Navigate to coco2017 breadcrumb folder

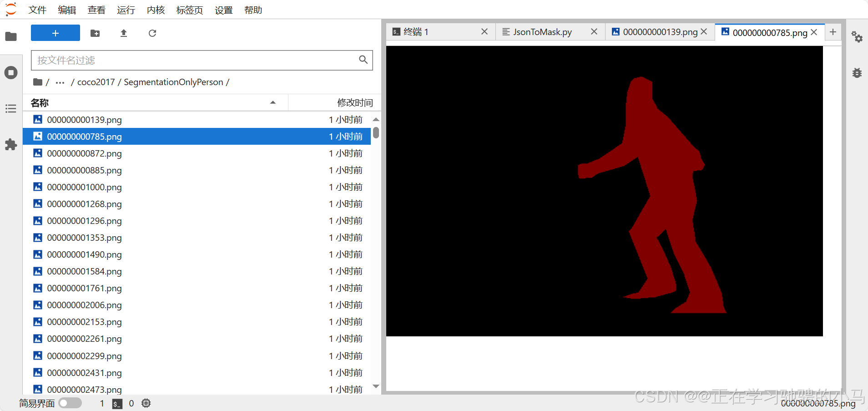pos(96,82)
